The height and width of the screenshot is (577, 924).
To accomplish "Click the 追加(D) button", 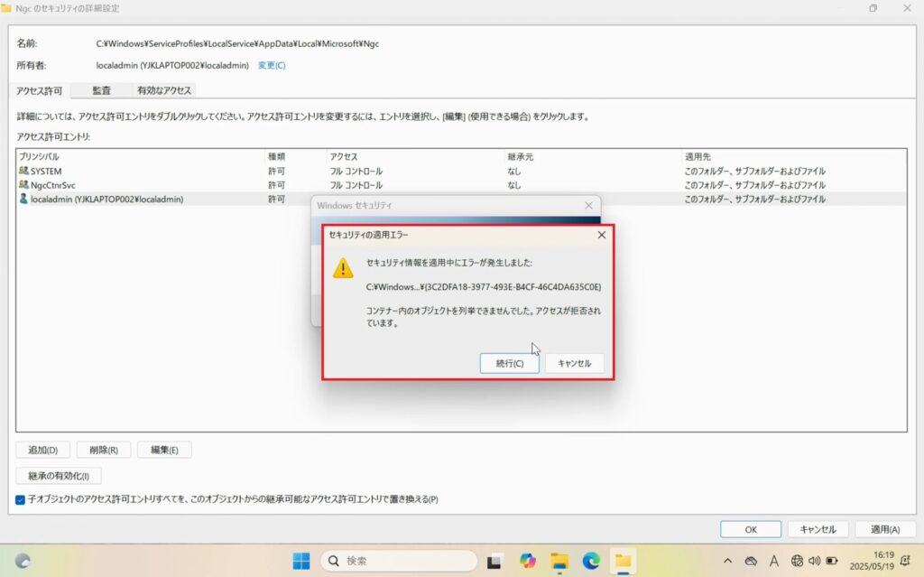I will (x=43, y=450).
